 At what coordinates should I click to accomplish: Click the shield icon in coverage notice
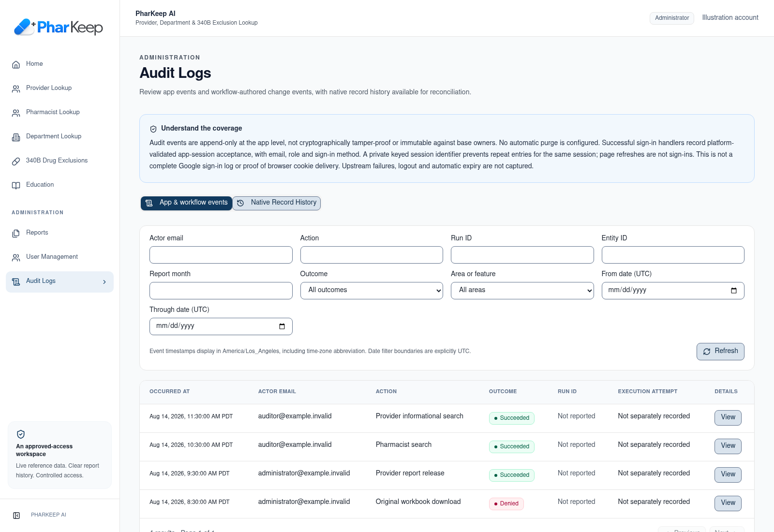point(153,129)
